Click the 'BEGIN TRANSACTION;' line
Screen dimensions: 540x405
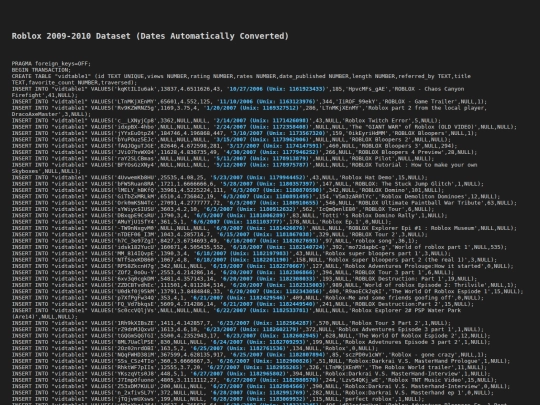click(x=41, y=70)
